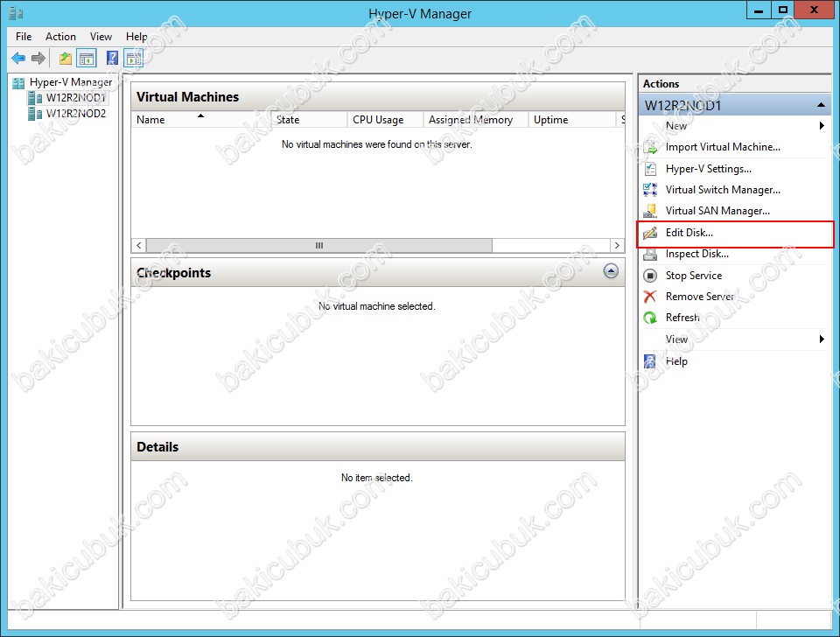Click the Virtual Switch Manager icon
Screen dimensions: 840x637
650,190
